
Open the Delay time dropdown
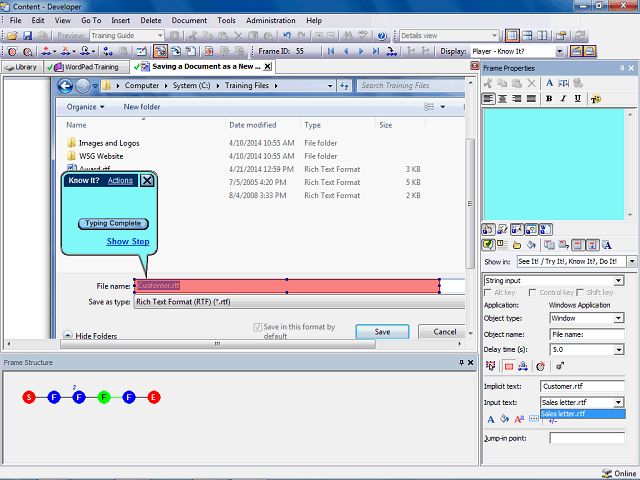(x=618, y=350)
